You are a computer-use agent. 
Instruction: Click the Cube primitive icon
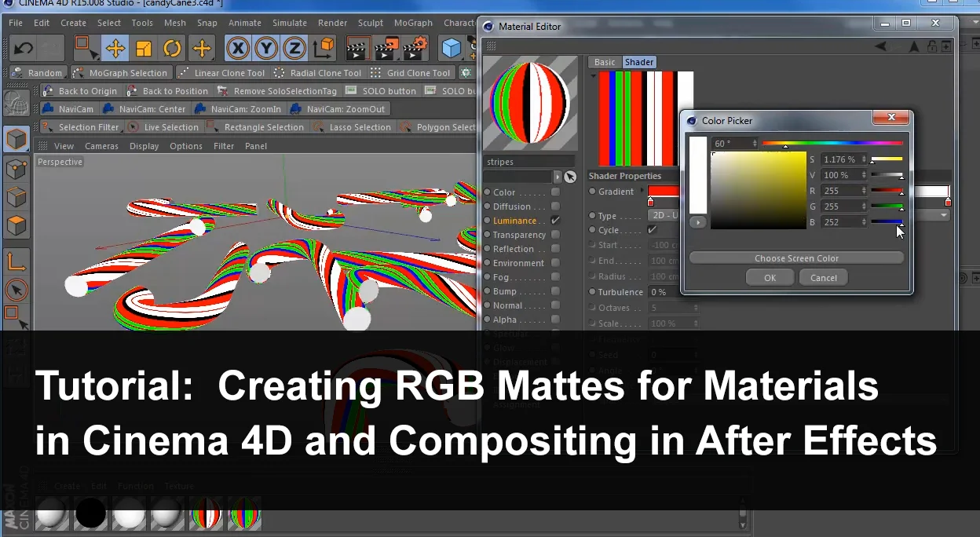(451, 49)
